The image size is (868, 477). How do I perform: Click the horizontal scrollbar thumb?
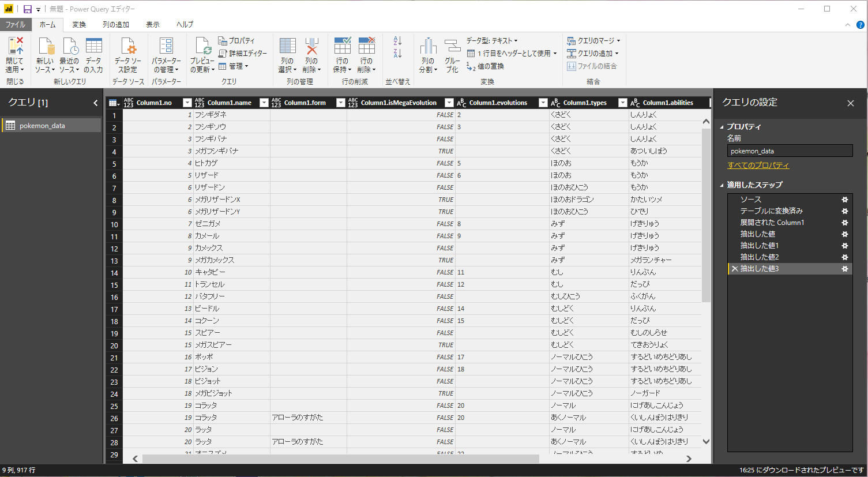click(x=341, y=459)
